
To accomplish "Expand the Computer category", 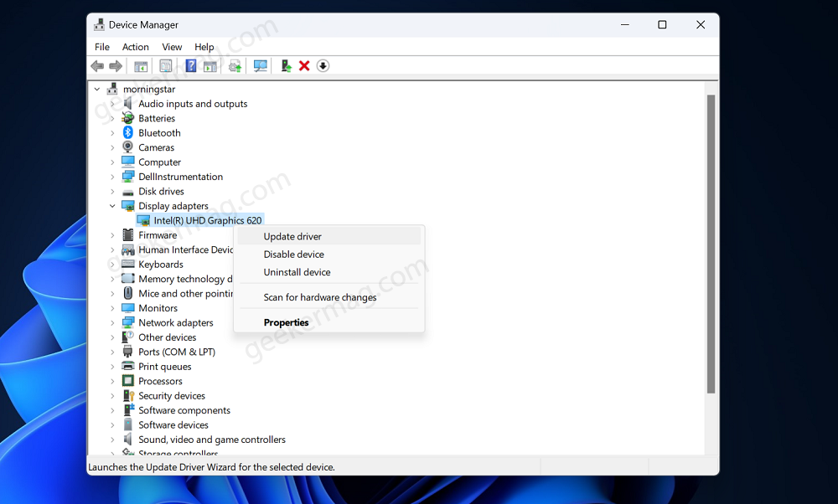I will click(x=112, y=162).
